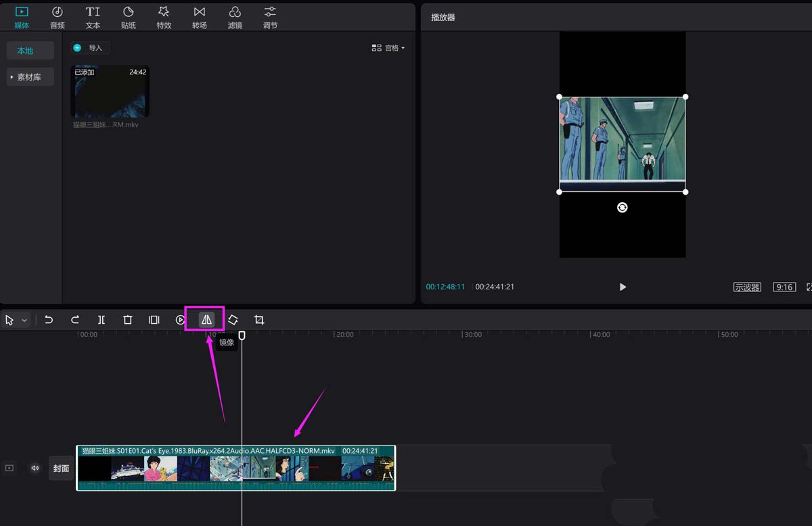Switch to the 转场 (Transitions) tab

point(199,18)
